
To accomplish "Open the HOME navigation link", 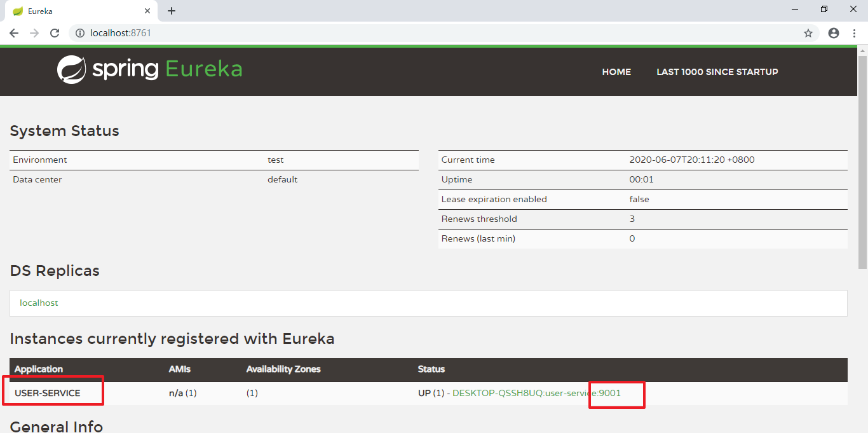I will pyautogui.click(x=616, y=72).
